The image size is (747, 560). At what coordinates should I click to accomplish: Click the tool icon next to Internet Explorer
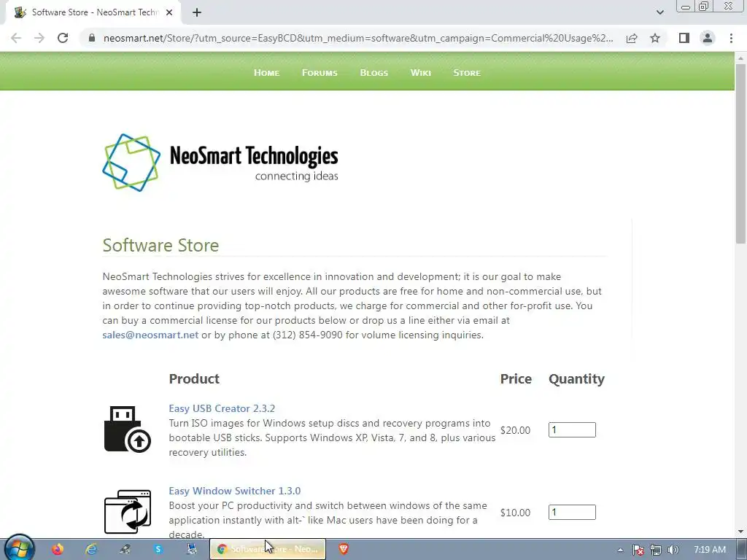125,549
